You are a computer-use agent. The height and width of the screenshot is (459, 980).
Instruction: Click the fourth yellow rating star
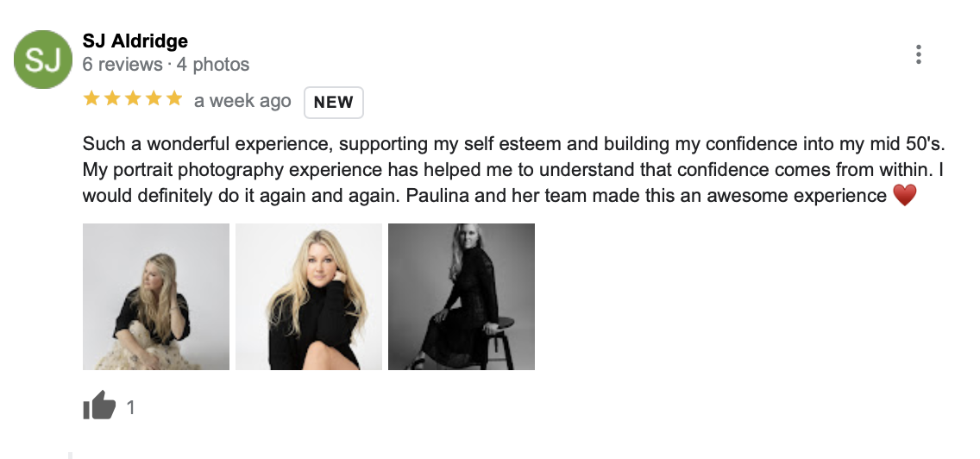pyautogui.click(x=154, y=99)
